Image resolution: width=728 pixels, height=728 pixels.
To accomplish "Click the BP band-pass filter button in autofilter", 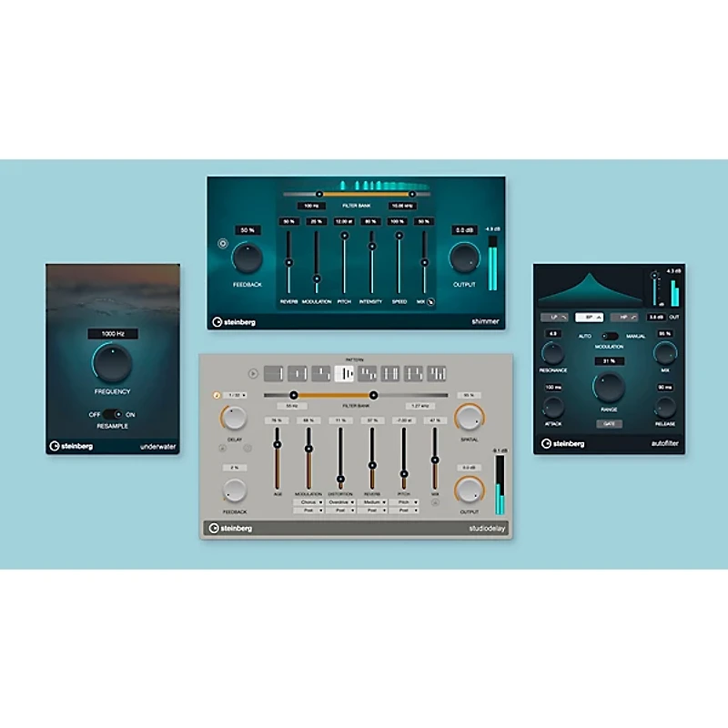I will [590, 318].
